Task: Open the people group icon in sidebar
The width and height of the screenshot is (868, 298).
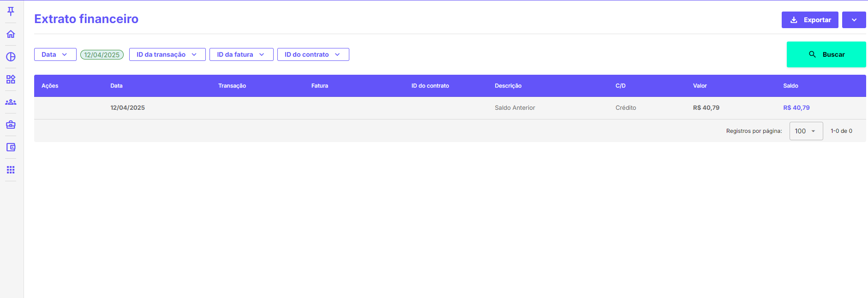Action: pyautogui.click(x=11, y=102)
